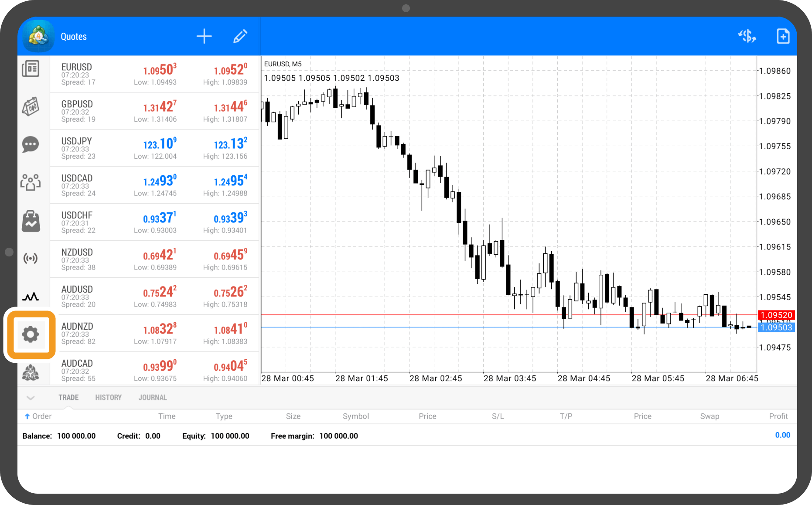Select the TRADE tab
This screenshot has height=505, width=812.
point(68,398)
